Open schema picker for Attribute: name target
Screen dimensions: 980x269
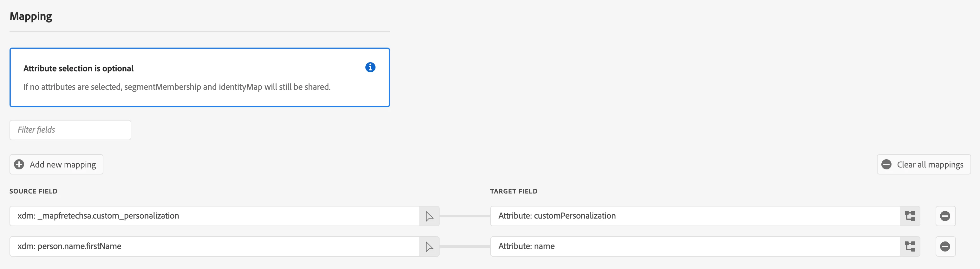[x=910, y=246]
